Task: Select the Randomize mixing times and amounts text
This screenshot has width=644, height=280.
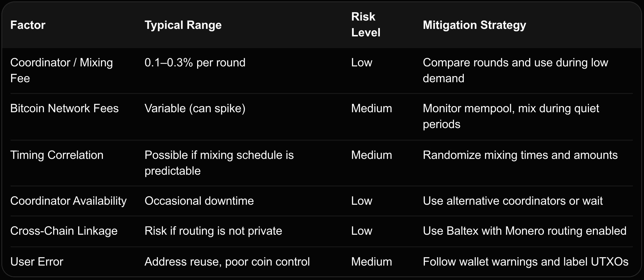Action: [x=520, y=155]
